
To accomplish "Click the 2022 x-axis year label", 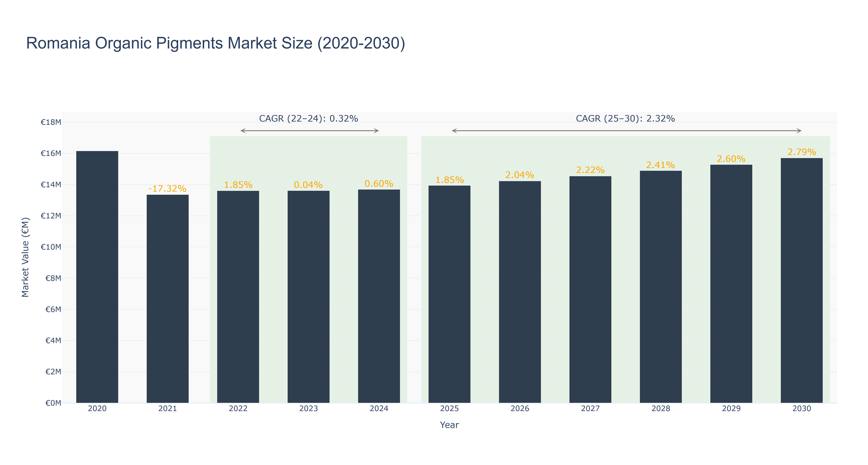I will pyautogui.click(x=238, y=409).
